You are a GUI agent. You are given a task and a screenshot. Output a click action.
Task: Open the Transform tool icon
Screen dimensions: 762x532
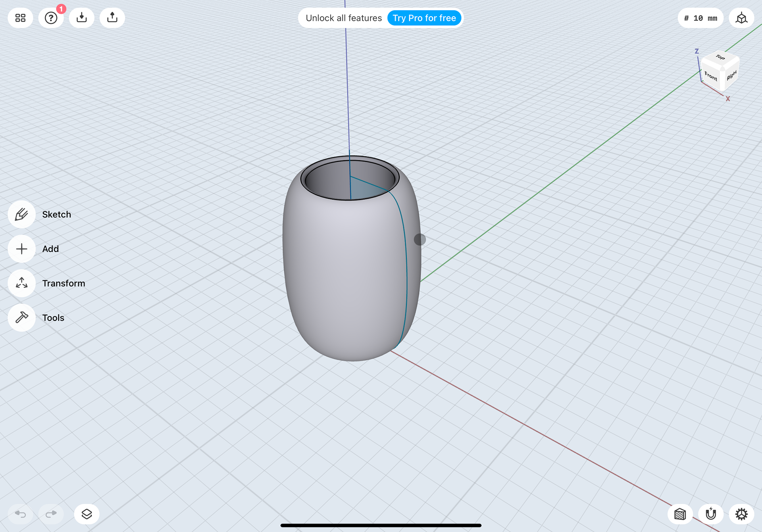(22, 283)
